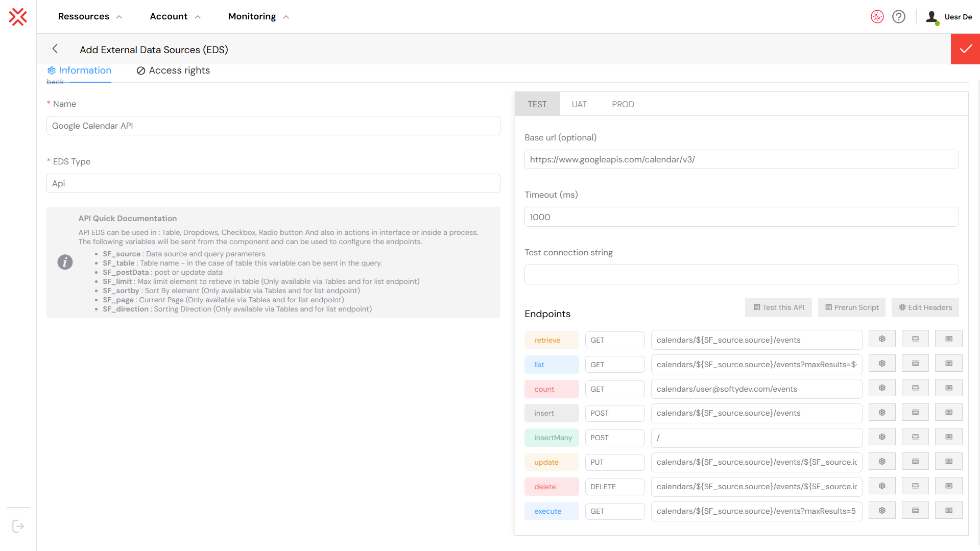Screen dimensions: 980x551
Task: Open the GET method dropdown for execute
Action: click(x=615, y=511)
